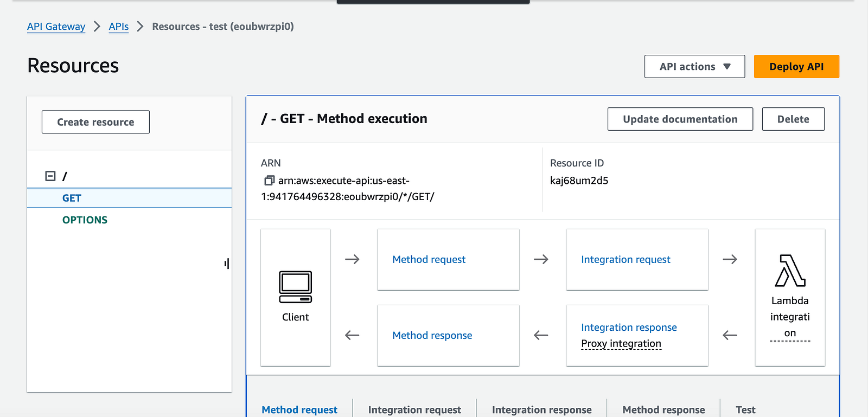This screenshot has height=417, width=868.
Task: Click the Deploy API button
Action: point(796,67)
